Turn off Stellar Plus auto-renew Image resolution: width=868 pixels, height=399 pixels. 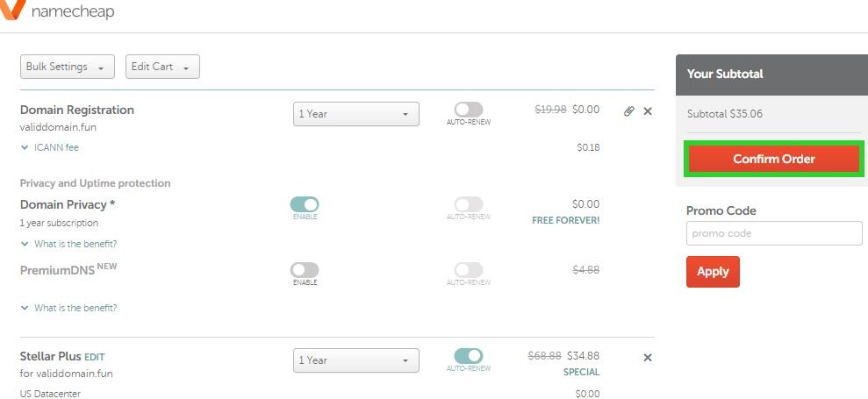pos(469,356)
